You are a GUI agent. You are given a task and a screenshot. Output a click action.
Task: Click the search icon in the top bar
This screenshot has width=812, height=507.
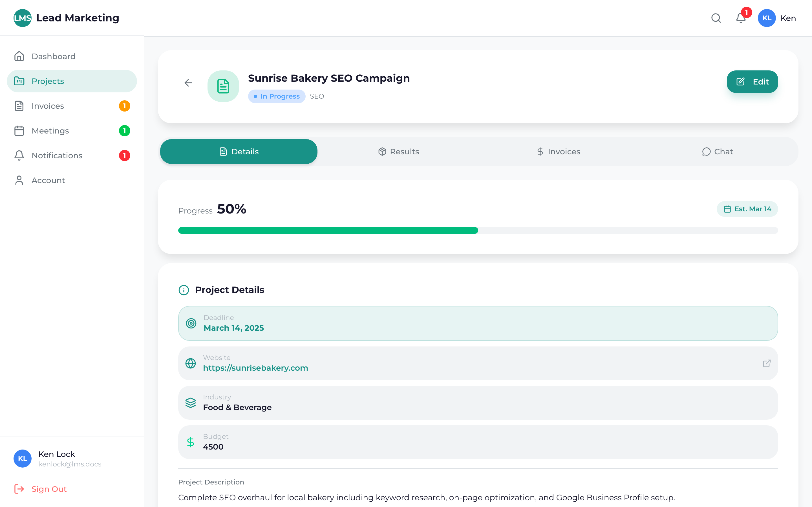(x=716, y=18)
